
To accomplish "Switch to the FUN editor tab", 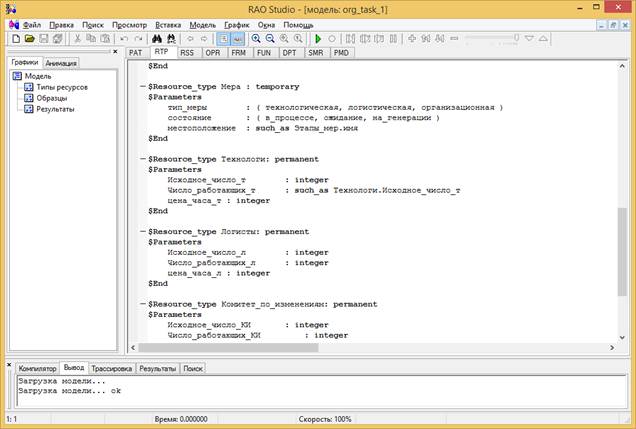I will click(x=264, y=53).
